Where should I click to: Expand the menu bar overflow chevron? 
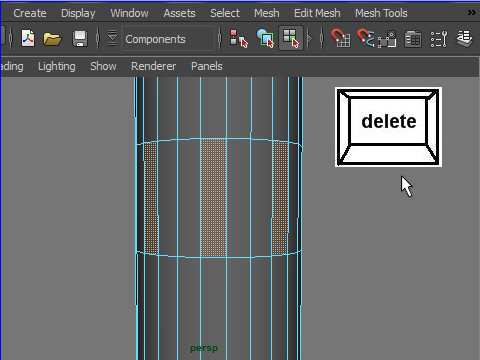(471, 13)
